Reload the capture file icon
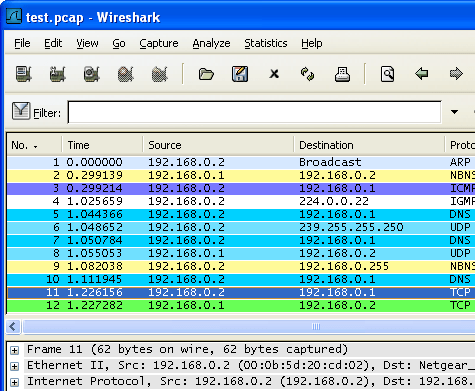This screenshot has height=391, width=475. click(307, 74)
